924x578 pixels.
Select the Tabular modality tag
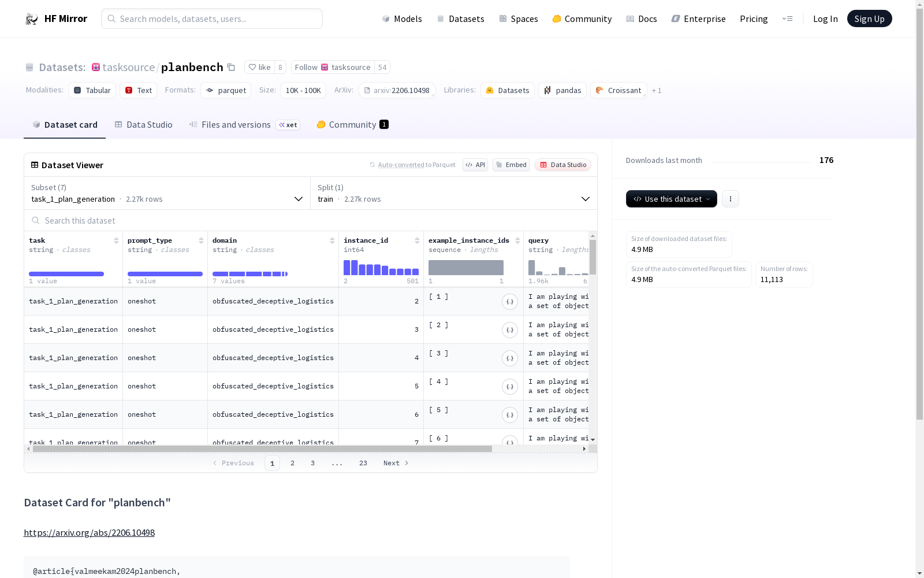click(x=92, y=90)
